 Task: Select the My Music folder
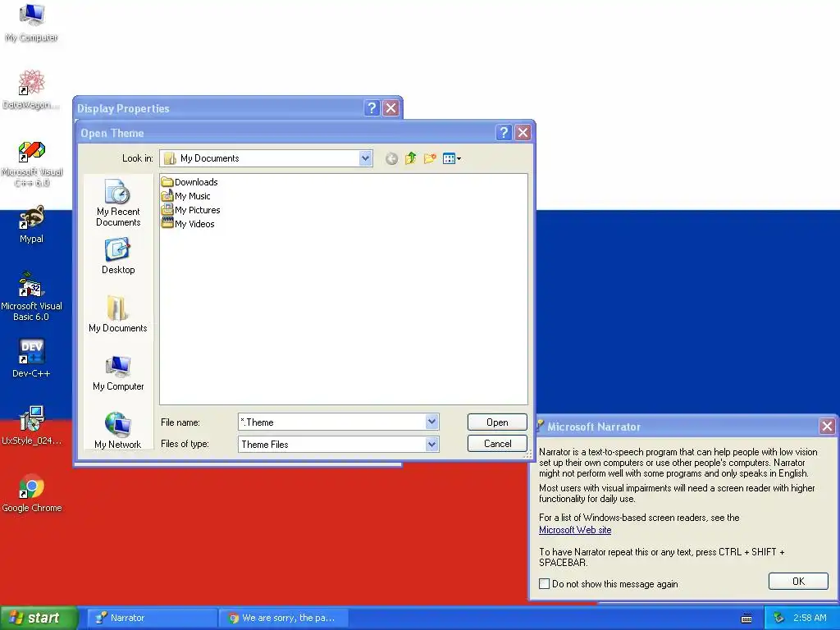[186, 196]
